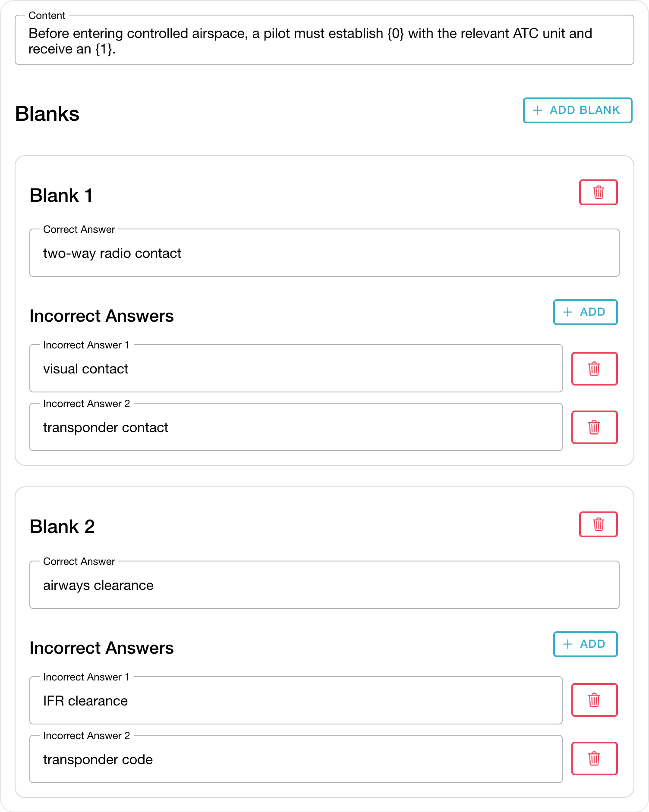Focus the Content text field
The height and width of the screenshot is (812, 649).
(x=324, y=40)
